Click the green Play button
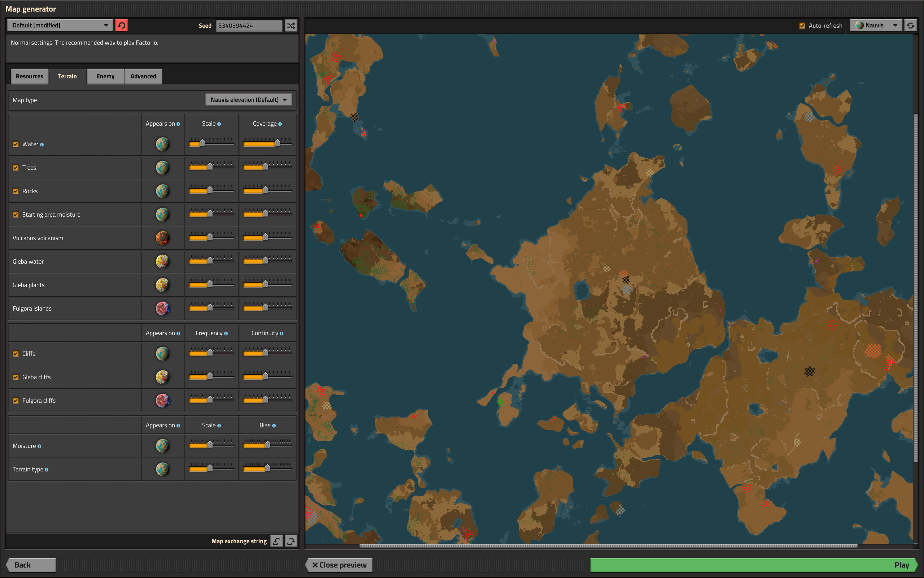The width and height of the screenshot is (924, 578). point(753,565)
